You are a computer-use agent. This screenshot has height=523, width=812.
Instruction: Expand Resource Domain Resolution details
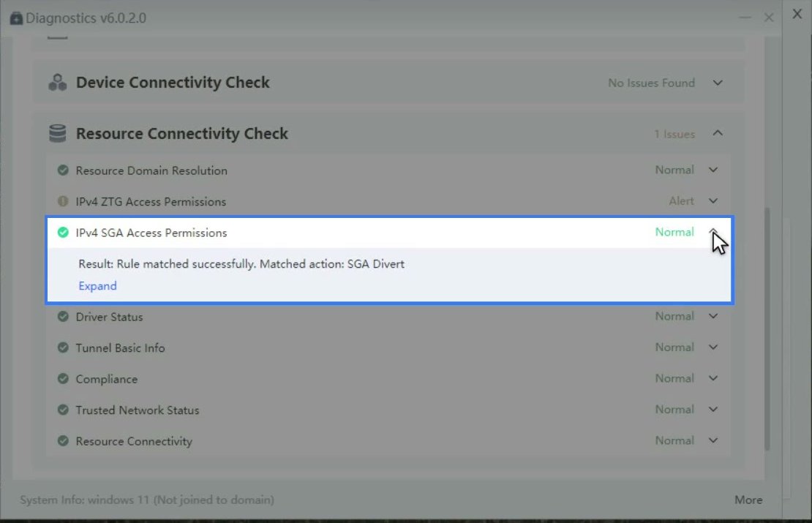point(713,170)
